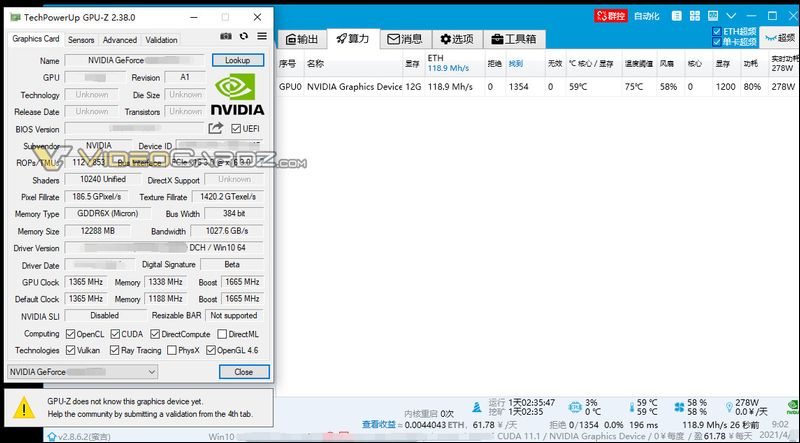800x443 pixels.
Task: Toggle the DirectML checkbox
Action: tap(222, 334)
